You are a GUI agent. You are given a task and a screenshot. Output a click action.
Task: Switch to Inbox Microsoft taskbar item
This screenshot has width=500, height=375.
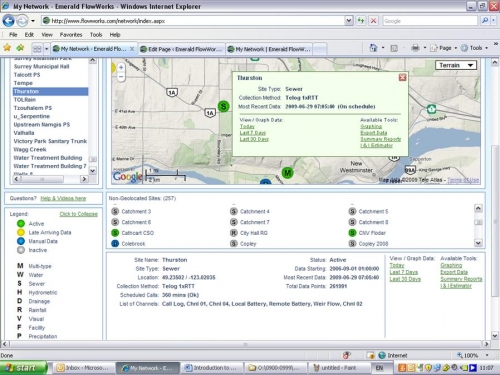(83, 368)
